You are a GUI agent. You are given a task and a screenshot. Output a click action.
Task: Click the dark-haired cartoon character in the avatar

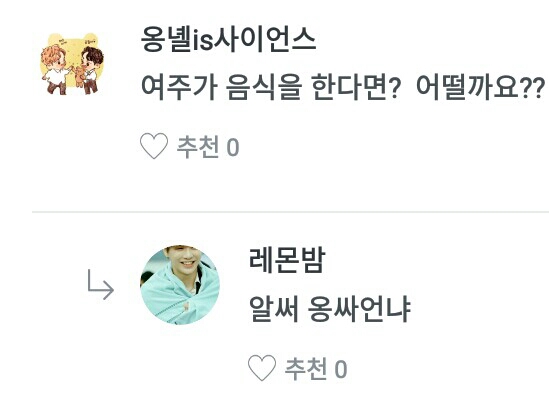(x=91, y=69)
